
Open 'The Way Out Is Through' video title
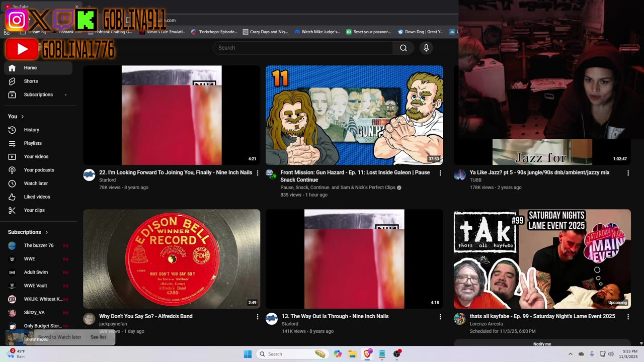pos(335,316)
